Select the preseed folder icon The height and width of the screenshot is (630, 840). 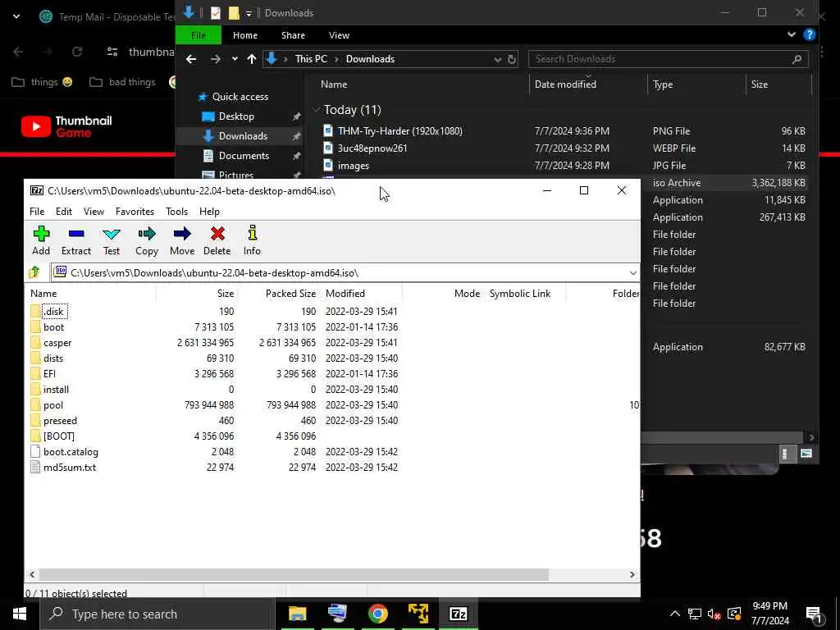(35, 421)
